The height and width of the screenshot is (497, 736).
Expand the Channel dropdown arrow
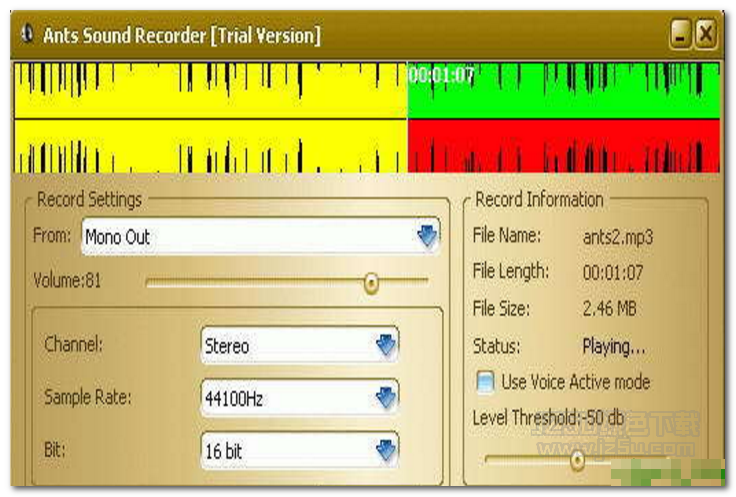(x=386, y=345)
